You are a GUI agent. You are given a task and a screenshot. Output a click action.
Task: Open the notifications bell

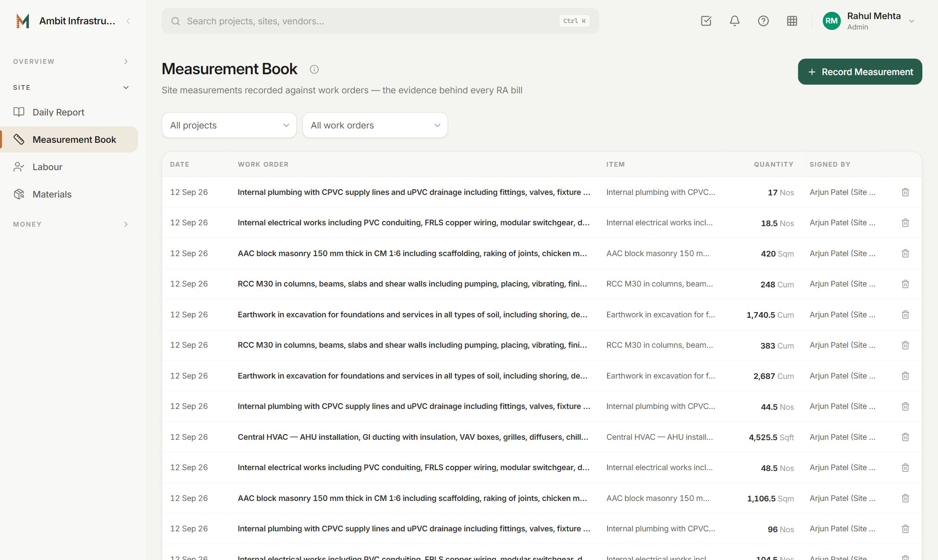[734, 21]
